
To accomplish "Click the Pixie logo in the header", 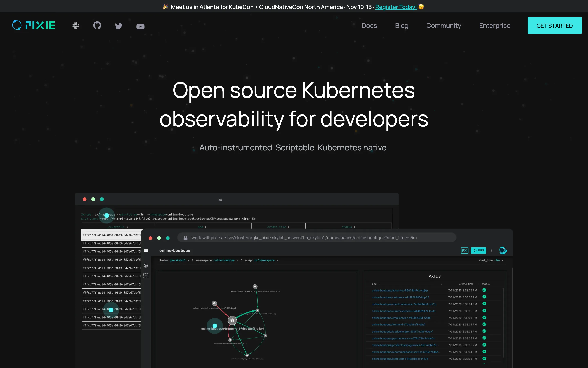I will click(33, 25).
